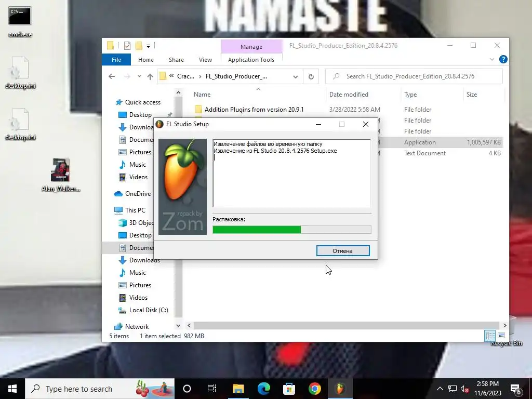
Task: Select the Manage contextual tab
Action: [x=251, y=47]
